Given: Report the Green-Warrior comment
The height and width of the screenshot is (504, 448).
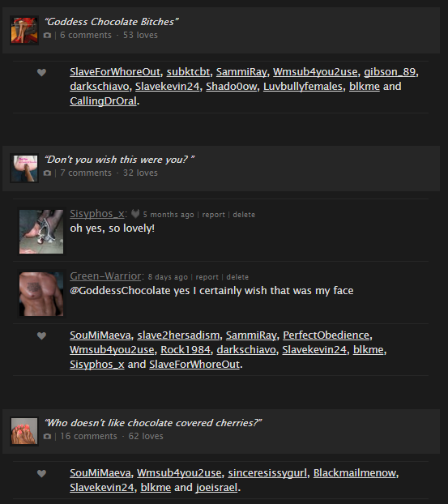Looking at the screenshot, I should click(x=207, y=277).
